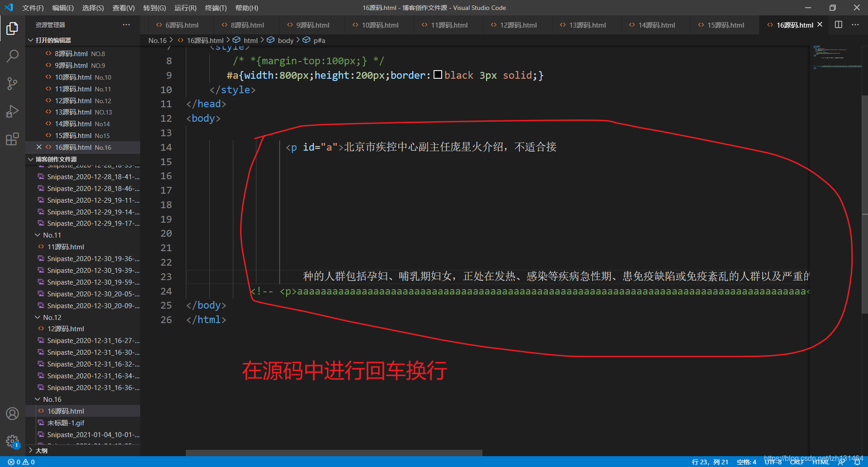Open the Manage gear icon

(12, 441)
